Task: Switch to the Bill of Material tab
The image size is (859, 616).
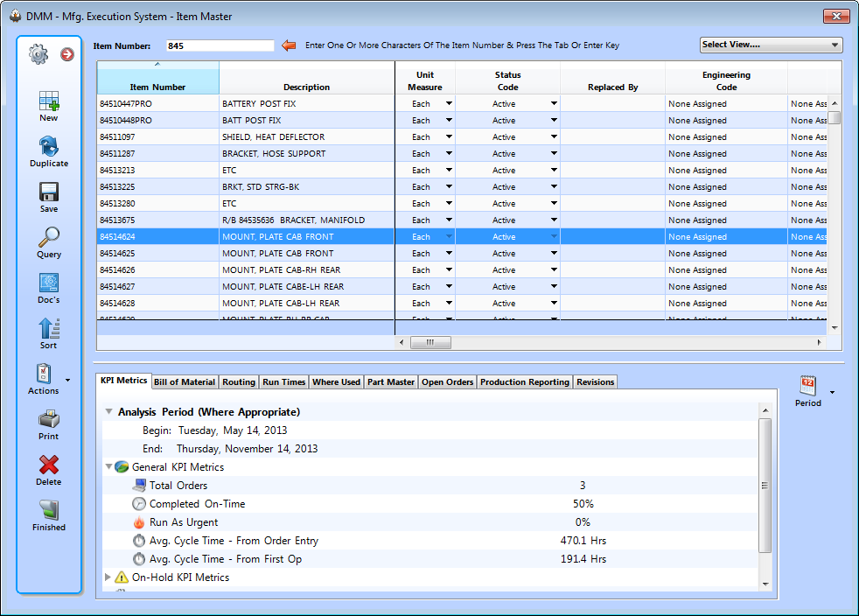Action: (185, 382)
